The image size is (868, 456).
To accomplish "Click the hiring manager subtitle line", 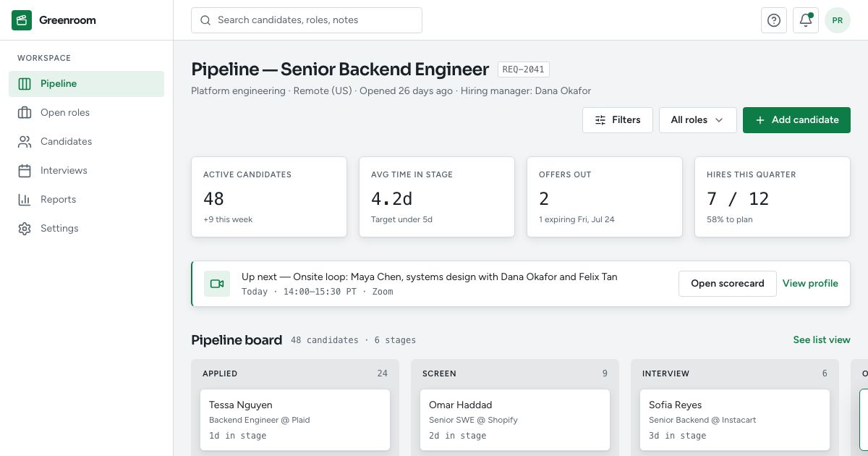I will (391, 91).
